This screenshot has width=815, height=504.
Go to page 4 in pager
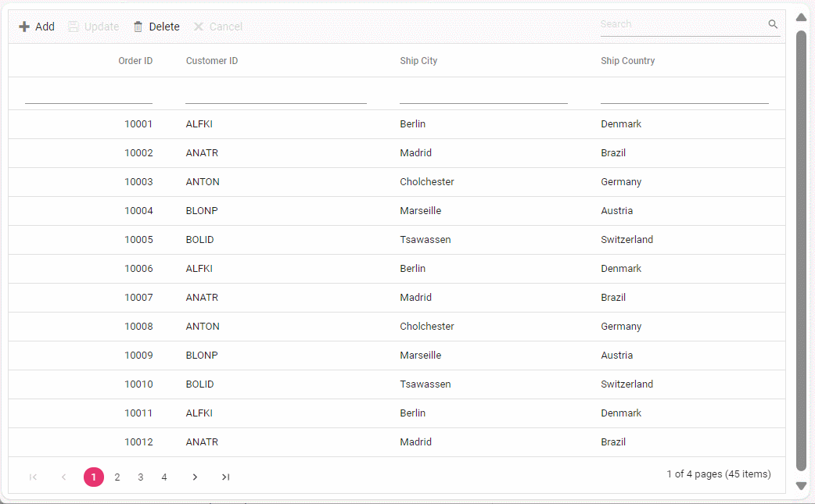click(164, 477)
